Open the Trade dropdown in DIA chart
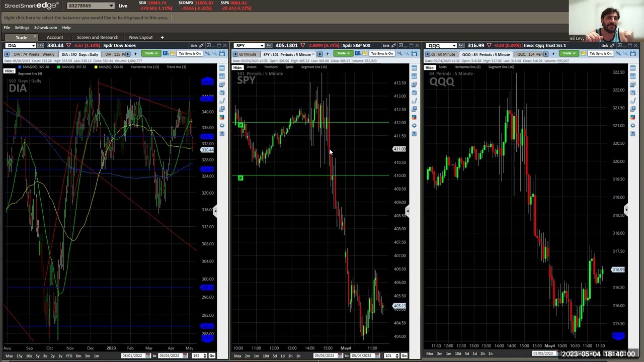 (150, 53)
